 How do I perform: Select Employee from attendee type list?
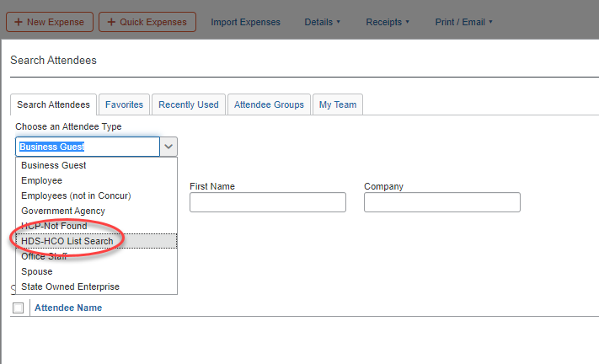pyautogui.click(x=42, y=180)
